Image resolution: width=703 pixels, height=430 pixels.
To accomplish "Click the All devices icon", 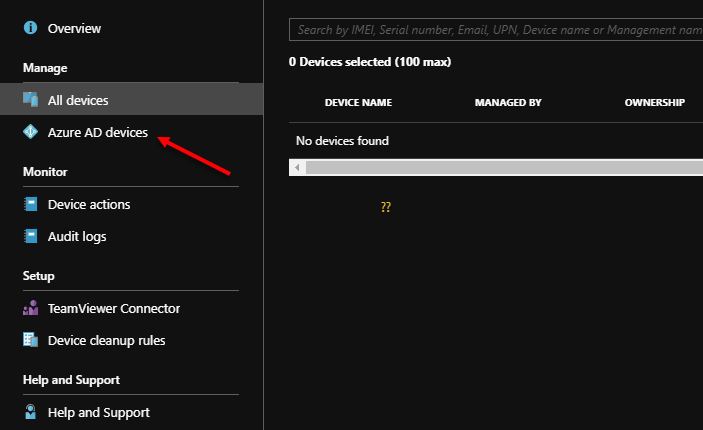I will [x=30, y=100].
